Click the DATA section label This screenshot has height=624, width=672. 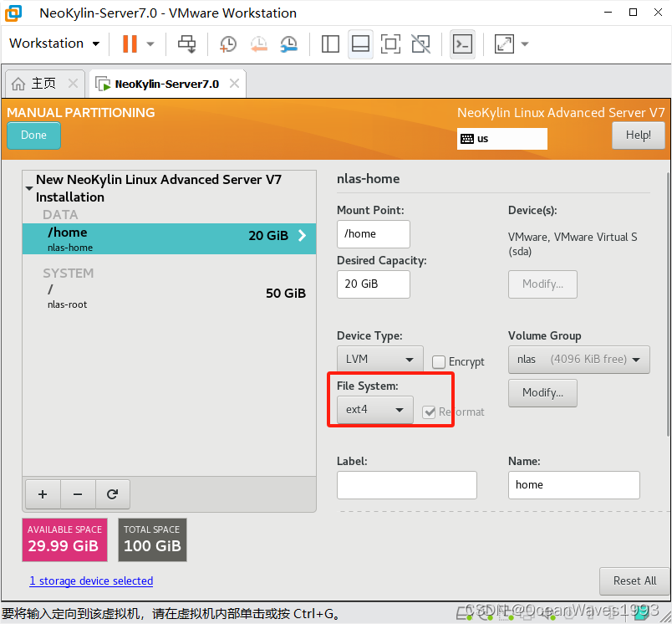pos(60,214)
